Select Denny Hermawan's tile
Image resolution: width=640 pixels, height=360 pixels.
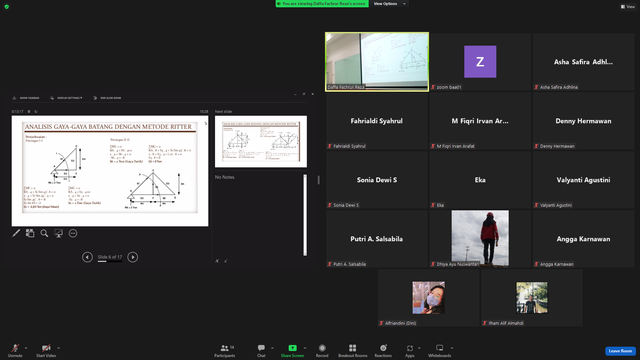(583, 121)
